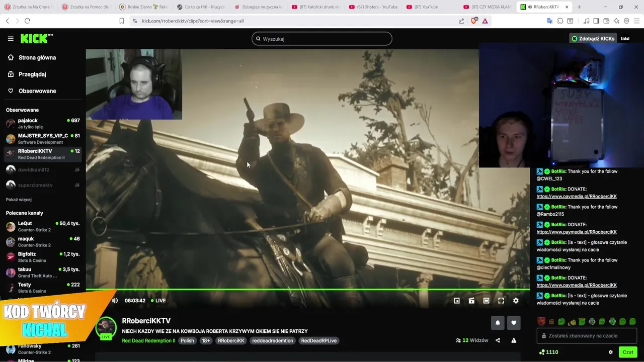The image size is (644, 362).
Task: Open the offline dawidkamil12 channel
Action: pyautogui.click(x=42, y=170)
